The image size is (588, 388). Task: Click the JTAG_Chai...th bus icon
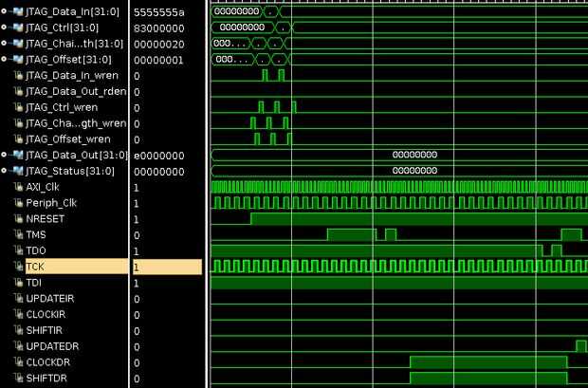pyautogui.click(x=18, y=43)
